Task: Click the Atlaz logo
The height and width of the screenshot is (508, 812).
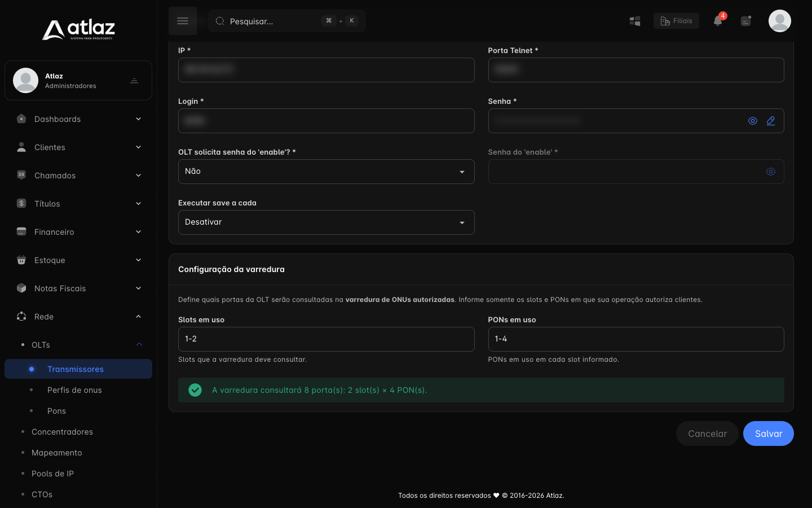Action: (78, 30)
